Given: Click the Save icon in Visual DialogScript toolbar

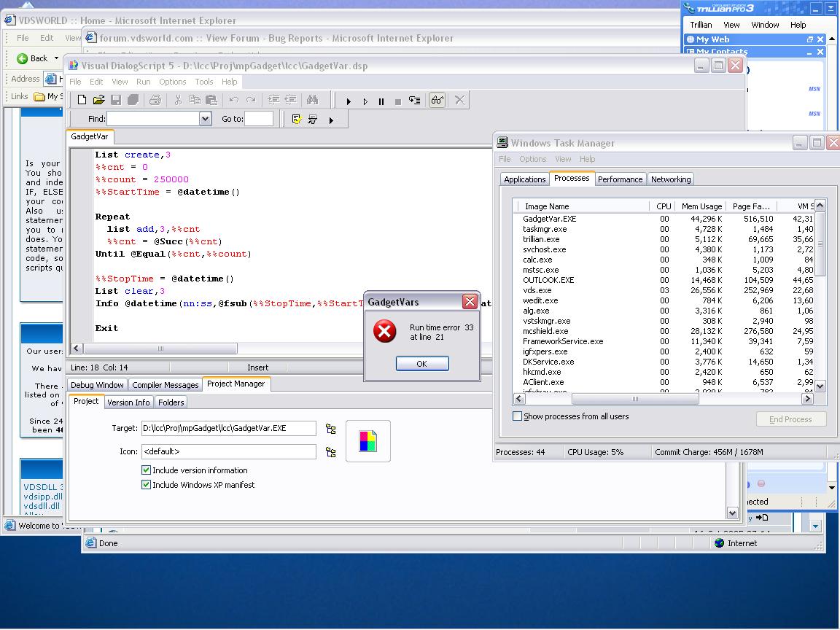Looking at the screenshot, I should coord(116,100).
